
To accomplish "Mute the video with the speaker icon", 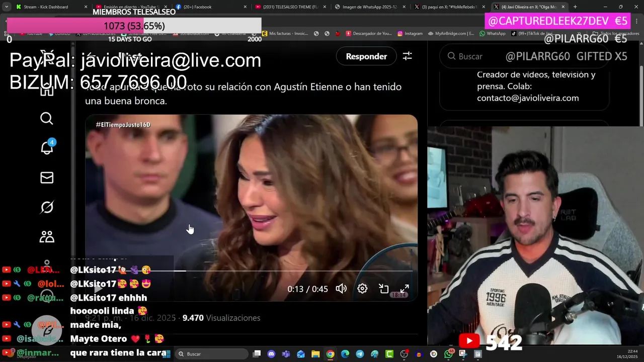I will (x=341, y=289).
